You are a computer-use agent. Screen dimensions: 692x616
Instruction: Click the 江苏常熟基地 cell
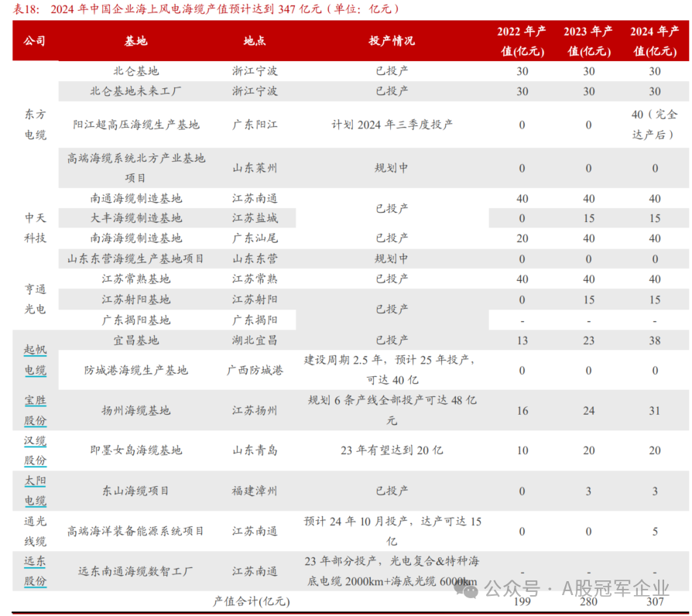(136, 279)
